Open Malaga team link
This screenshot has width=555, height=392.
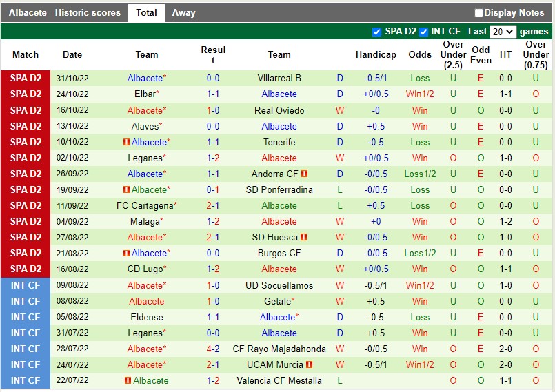(145, 221)
